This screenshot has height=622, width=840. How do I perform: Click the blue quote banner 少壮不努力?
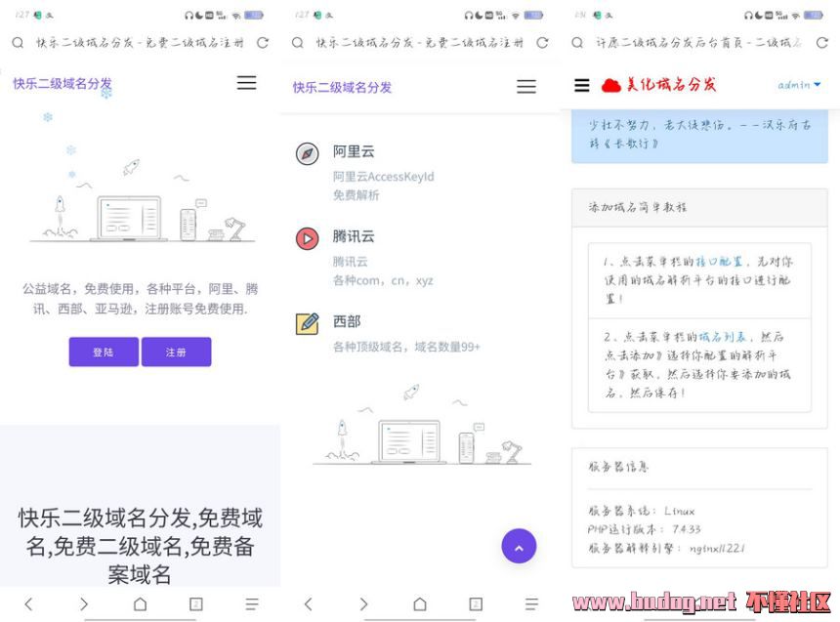click(x=699, y=135)
